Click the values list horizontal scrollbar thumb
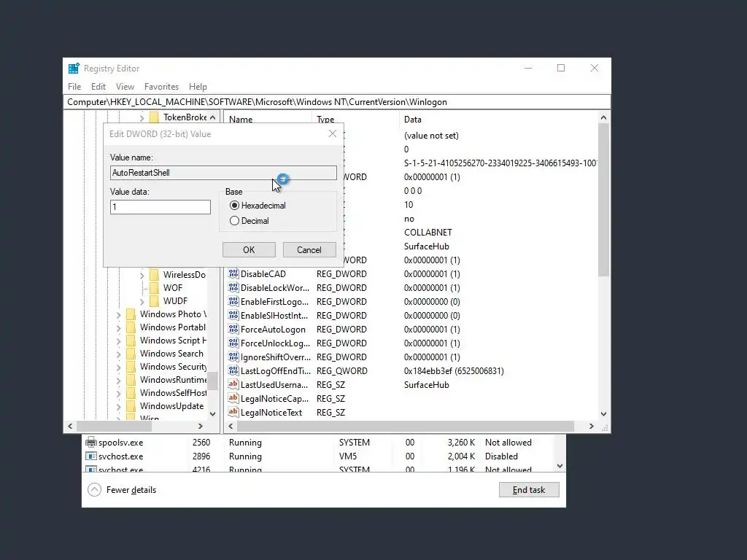This screenshot has width=747, height=560. [x=406, y=426]
